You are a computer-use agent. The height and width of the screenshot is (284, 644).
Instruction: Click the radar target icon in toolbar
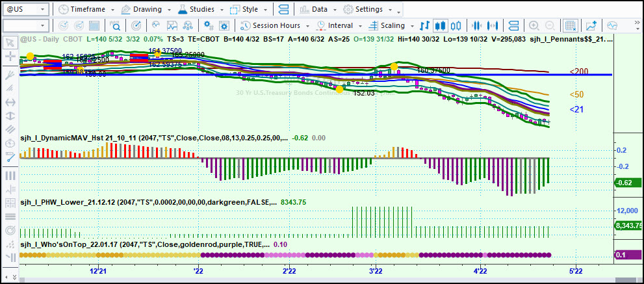pos(136,25)
